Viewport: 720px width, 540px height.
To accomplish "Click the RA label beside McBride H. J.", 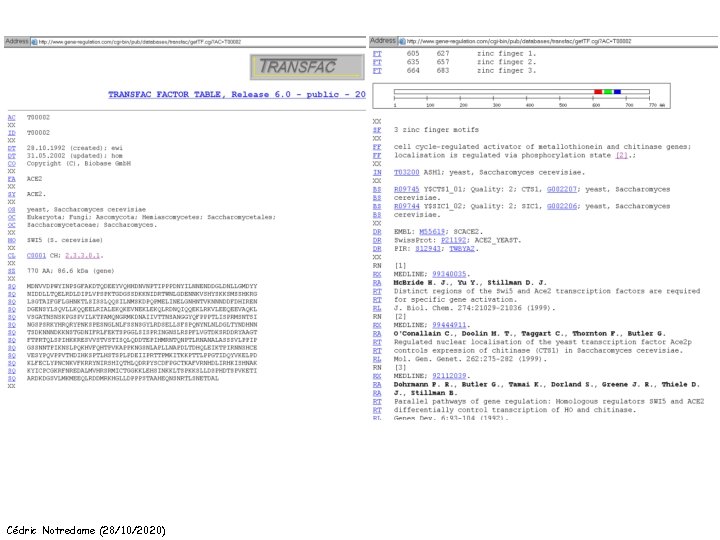I will coord(377,283).
